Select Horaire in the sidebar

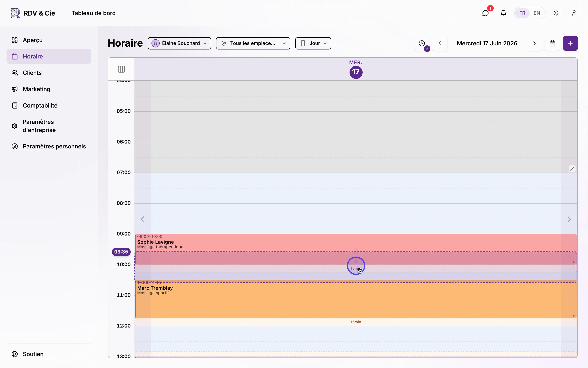49,56
